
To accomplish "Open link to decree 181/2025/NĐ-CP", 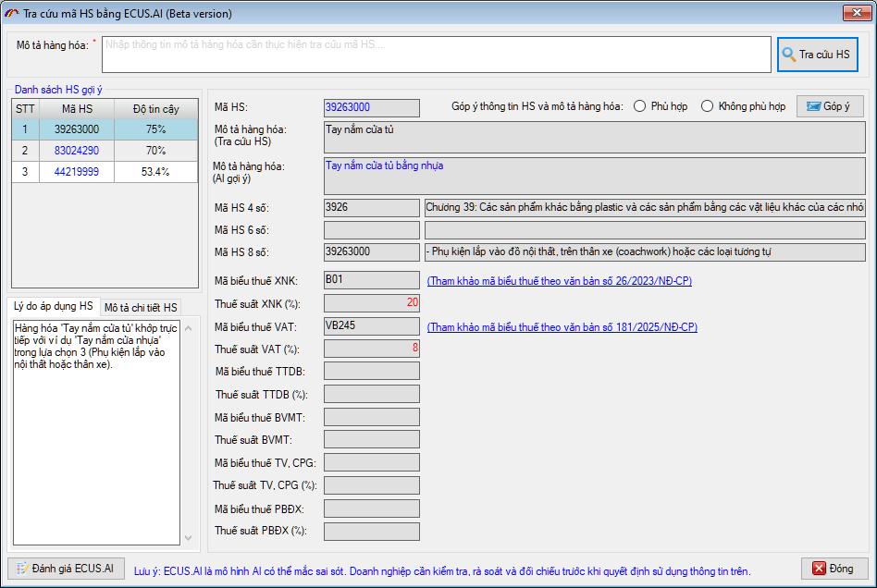I will pyautogui.click(x=562, y=327).
